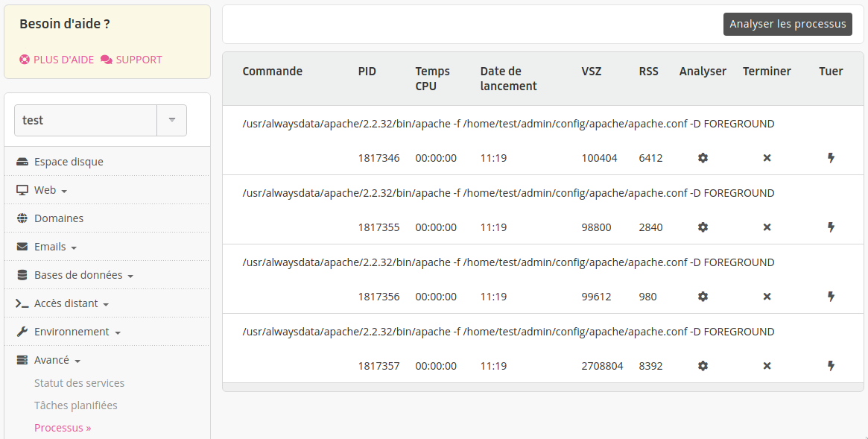Open the envelope icon beside Emails
The width and height of the screenshot is (868, 439).
22,246
